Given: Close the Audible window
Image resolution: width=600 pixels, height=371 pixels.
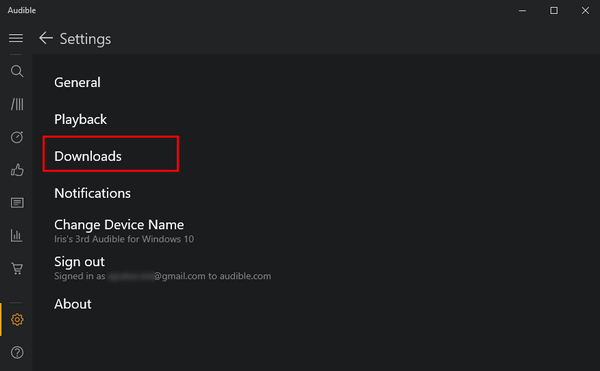Looking at the screenshot, I should tap(585, 11).
